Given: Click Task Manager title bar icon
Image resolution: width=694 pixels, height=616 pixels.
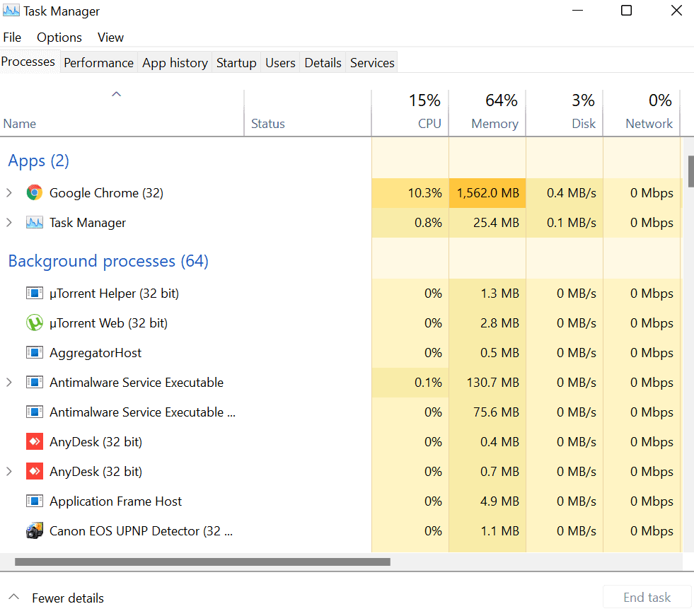Looking at the screenshot, I should (x=11, y=11).
